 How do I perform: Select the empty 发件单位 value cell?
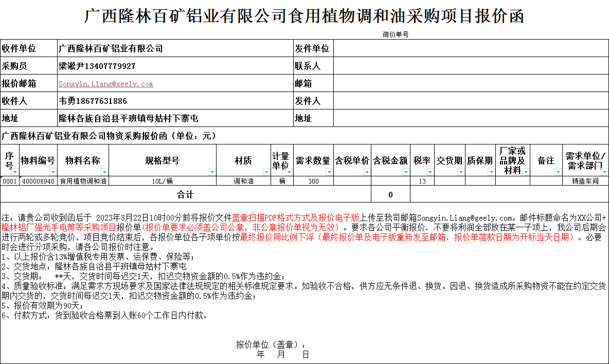coord(471,48)
